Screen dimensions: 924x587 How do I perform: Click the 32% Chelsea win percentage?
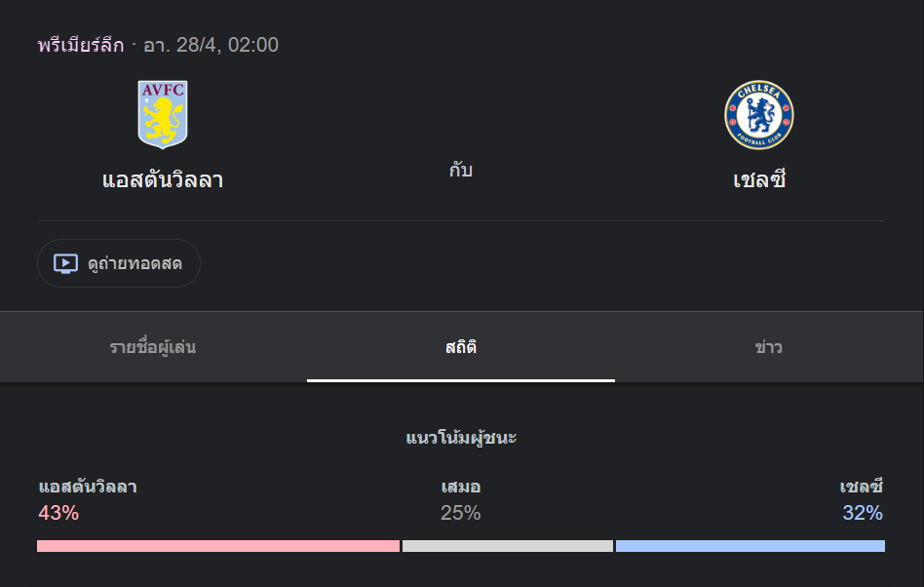[863, 513]
